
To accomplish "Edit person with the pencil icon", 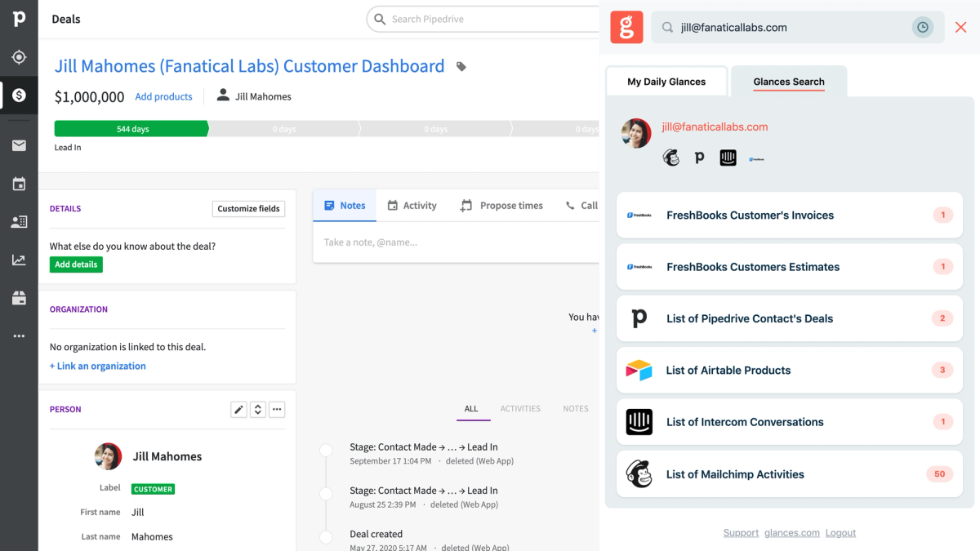I will click(x=238, y=409).
